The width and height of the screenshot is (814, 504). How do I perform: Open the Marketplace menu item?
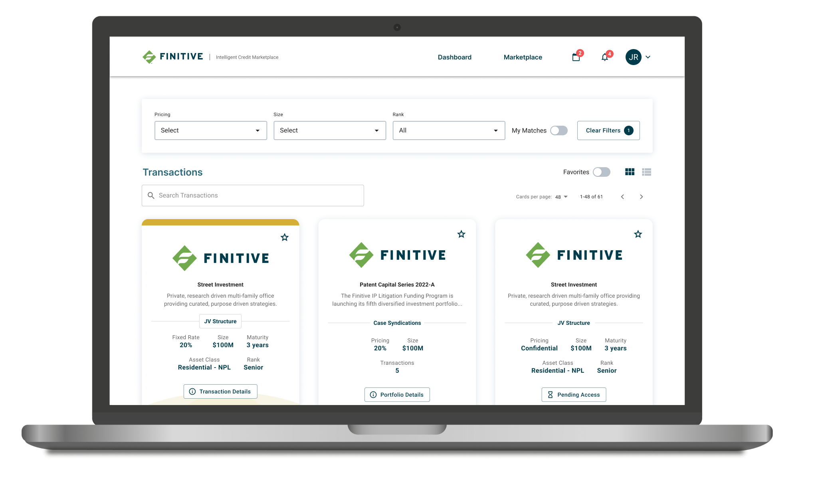pos(522,56)
